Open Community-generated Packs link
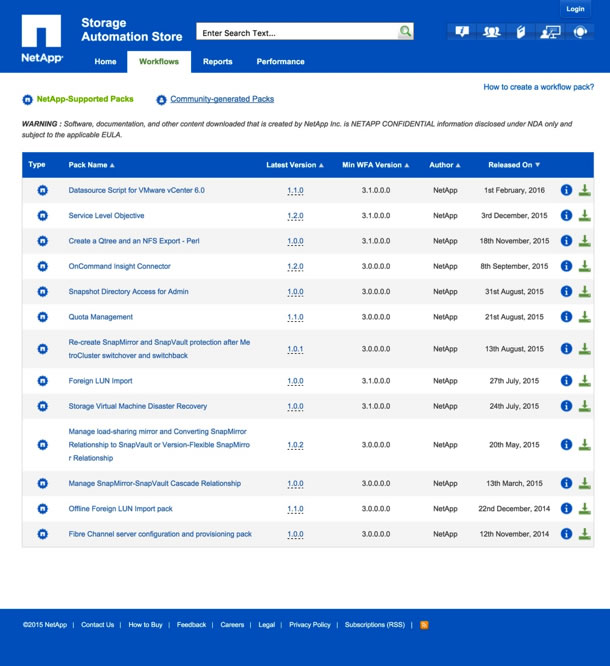This screenshot has width=610, height=666. (x=221, y=100)
